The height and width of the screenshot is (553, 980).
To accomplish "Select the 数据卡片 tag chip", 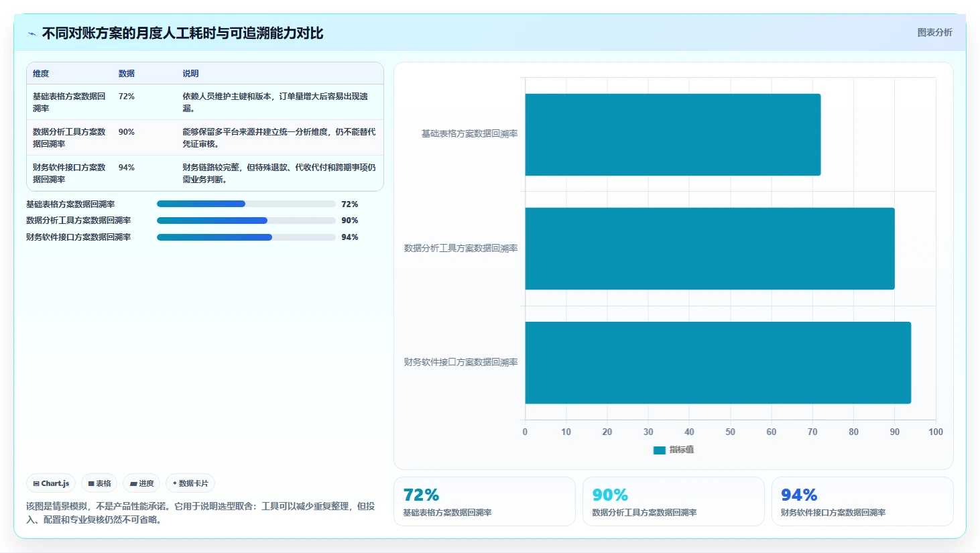I will (190, 483).
